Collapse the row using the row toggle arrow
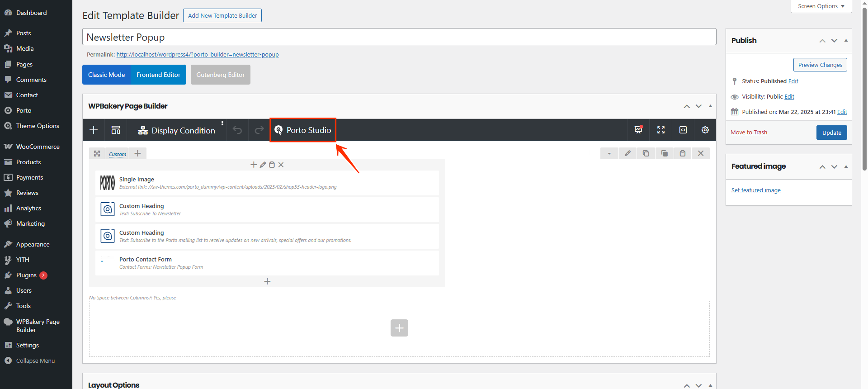The image size is (868, 389). (x=609, y=153)
